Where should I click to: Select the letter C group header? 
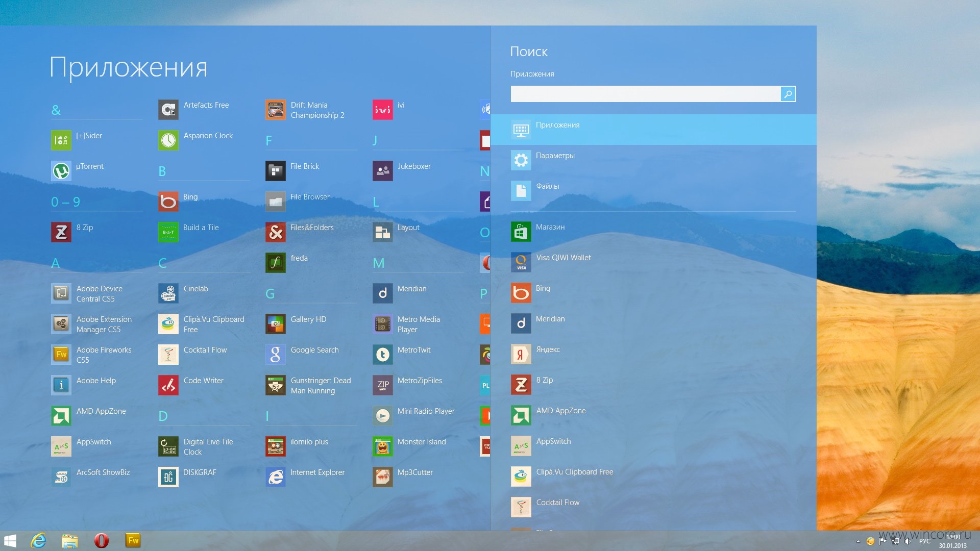pos(163,263)
